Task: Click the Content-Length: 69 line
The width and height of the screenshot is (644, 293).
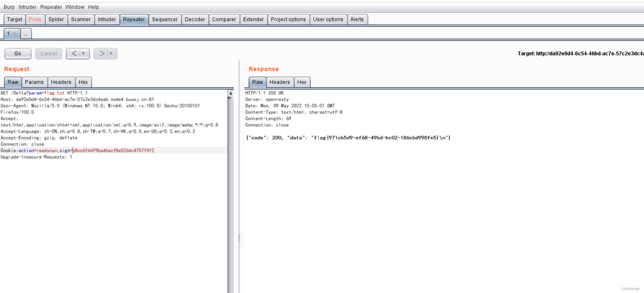Action: click(x=268, y=119)
